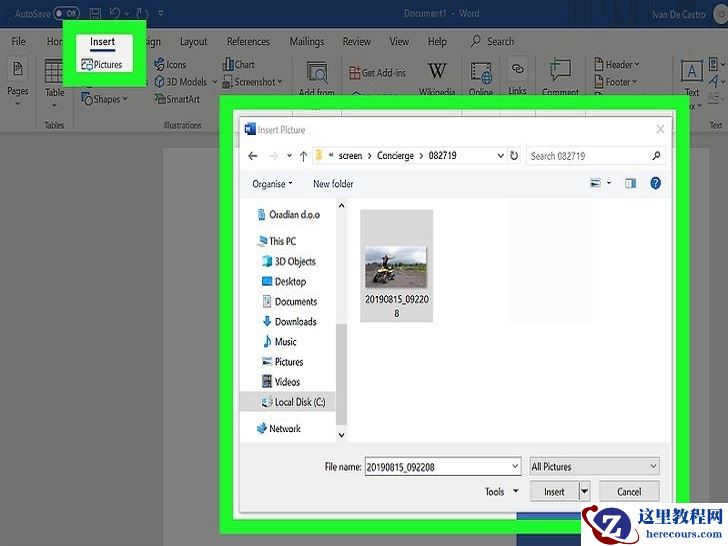Open Footer options
This screenshot has width=728, height=546.
coord(616,82)
